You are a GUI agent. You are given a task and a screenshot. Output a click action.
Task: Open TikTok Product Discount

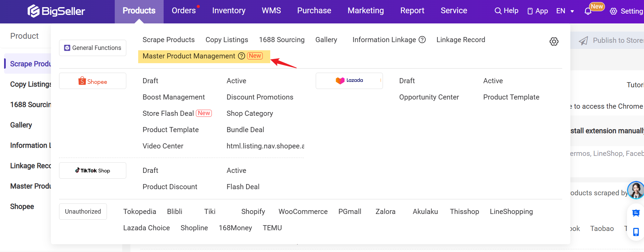(170, 187)
